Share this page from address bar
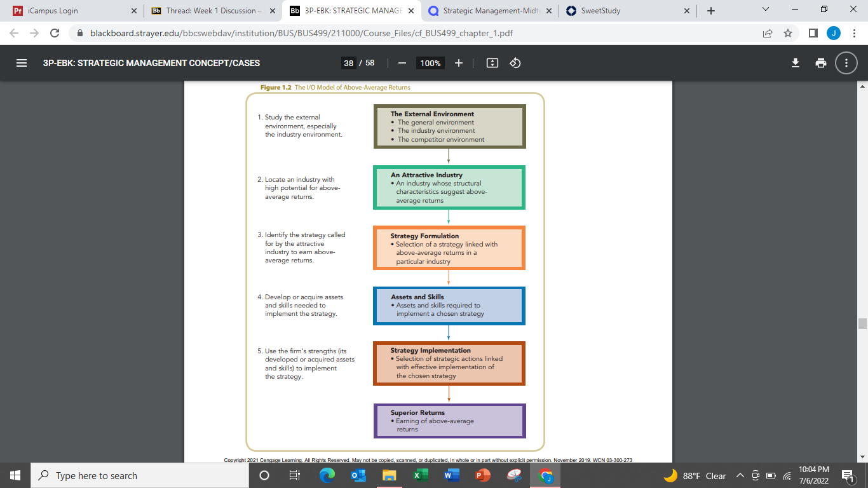The image size is (868, 488). pos(768,33)
